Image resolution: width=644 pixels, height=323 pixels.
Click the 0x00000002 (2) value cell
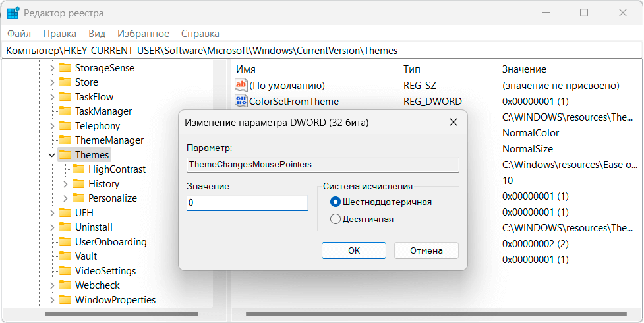[535, 244]
